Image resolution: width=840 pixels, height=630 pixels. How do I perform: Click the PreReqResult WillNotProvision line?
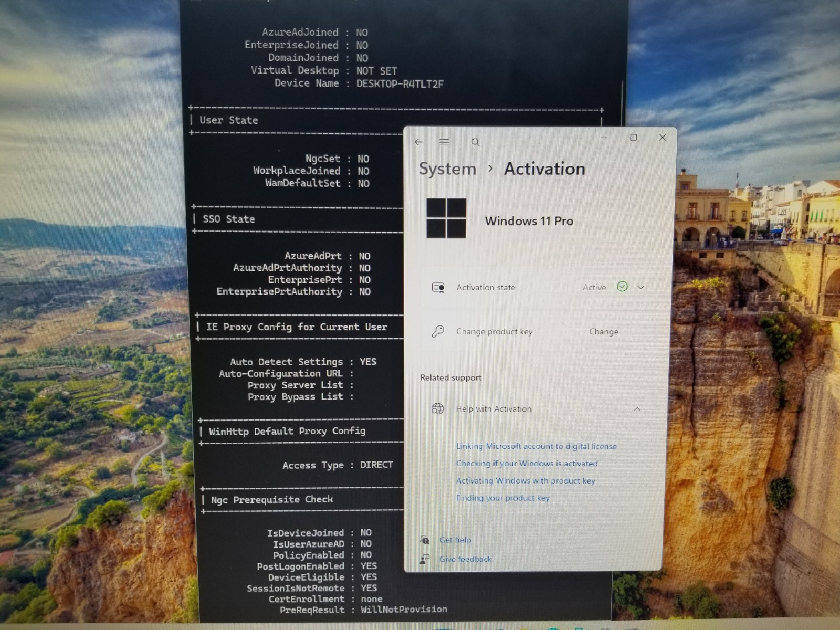363,610
